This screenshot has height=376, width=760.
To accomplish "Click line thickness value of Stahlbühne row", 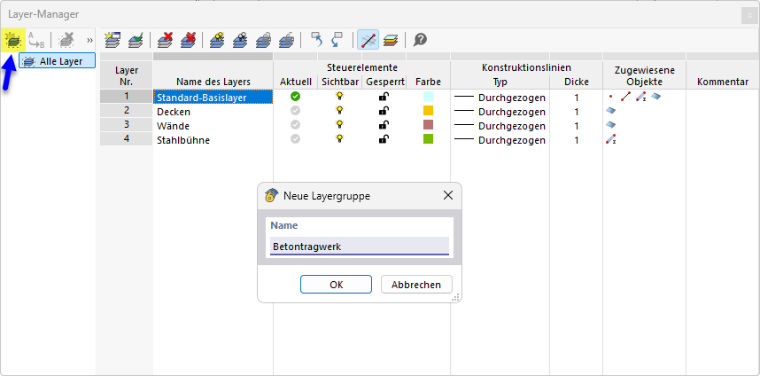I will (576, 140).
